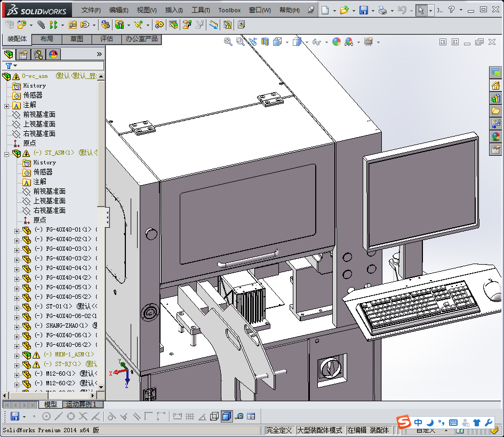Click the Print icon in the top toolbar
The height and width of the screenshot is (437, 504).
pyautogui.click(x=382, y=10)
